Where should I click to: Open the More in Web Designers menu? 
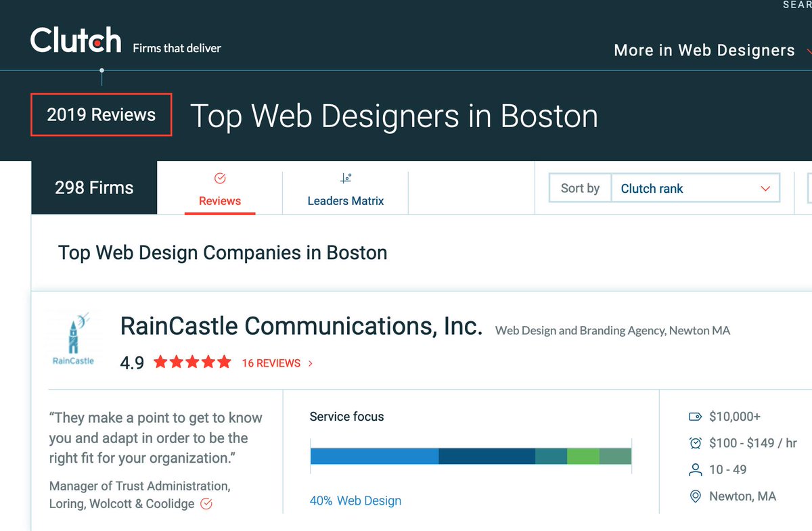[712, 50]
